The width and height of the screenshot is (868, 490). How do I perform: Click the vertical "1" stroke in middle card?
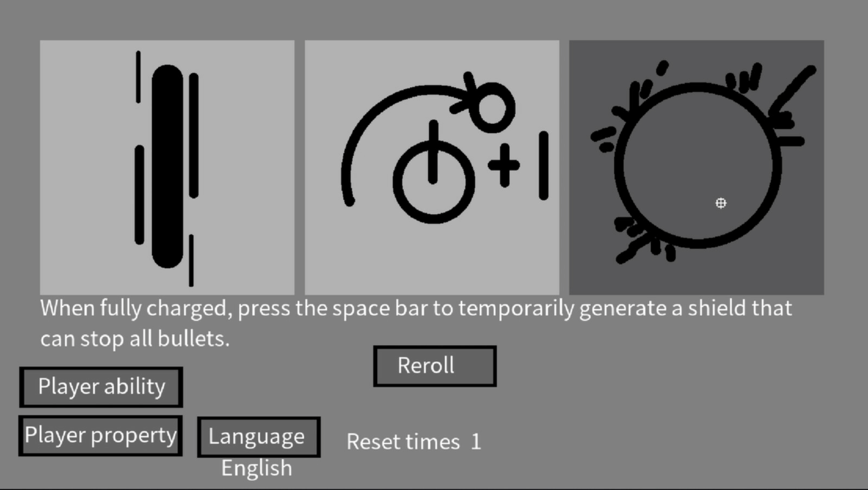click(543, 166)
